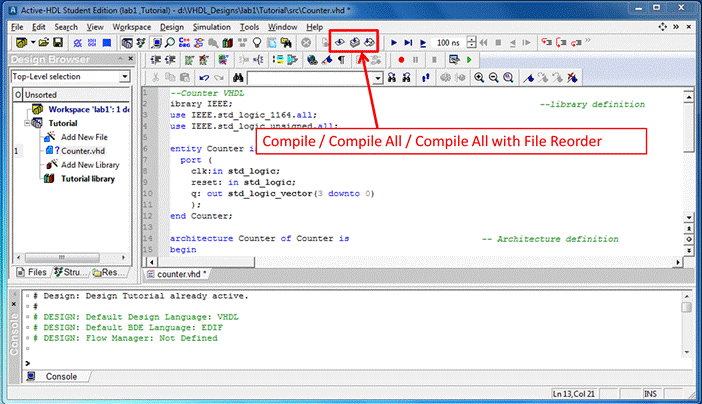The height and width of the screenshot is (404, 702).
Task: Click the Uncomment block icon with the red X
Action: click(x=204, y=60)
